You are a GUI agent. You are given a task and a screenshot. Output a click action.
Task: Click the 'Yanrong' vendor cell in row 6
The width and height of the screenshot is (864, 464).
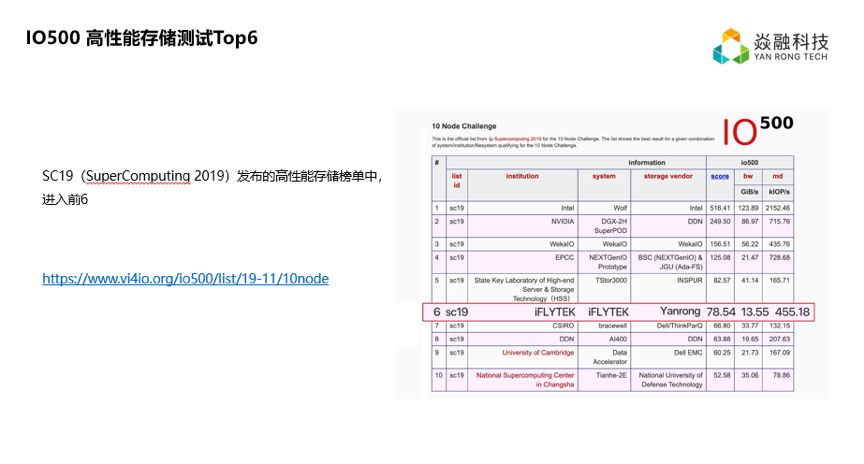click(x=680, y=311)
